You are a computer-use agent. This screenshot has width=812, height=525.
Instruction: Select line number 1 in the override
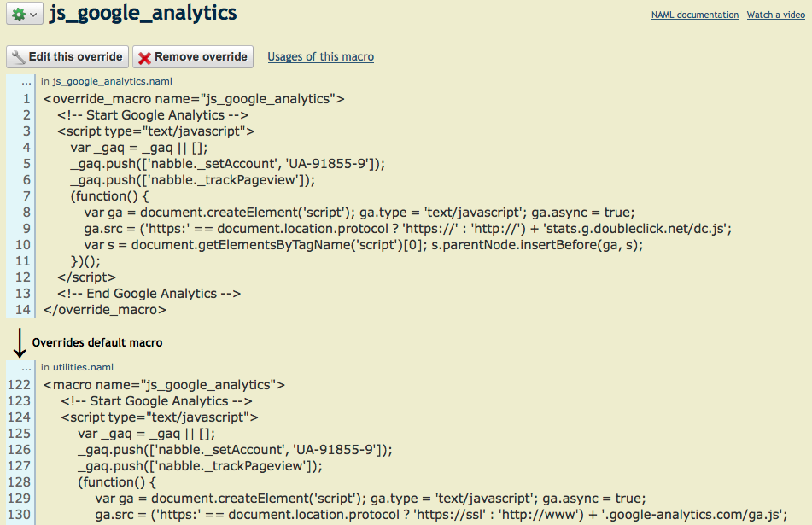(x=26, y=99)
